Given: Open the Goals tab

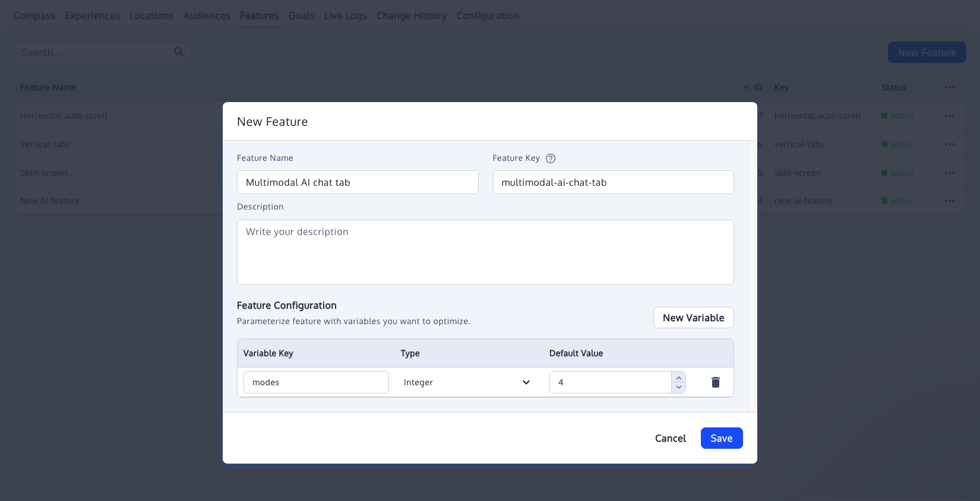Looking at the screenshot, I should click(x=302, y=16).
